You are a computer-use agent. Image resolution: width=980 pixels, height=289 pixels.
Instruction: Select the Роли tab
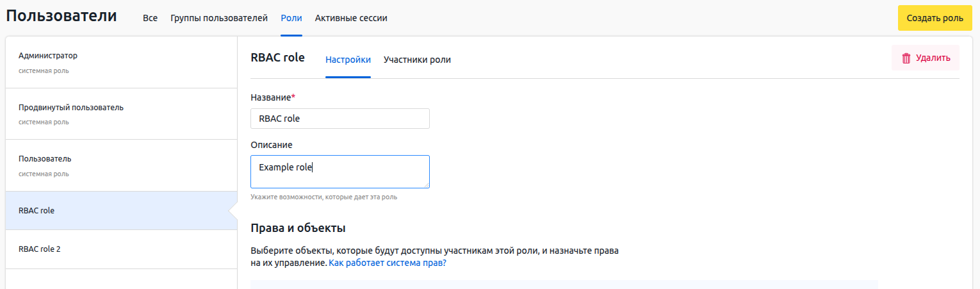pos(291,18)
